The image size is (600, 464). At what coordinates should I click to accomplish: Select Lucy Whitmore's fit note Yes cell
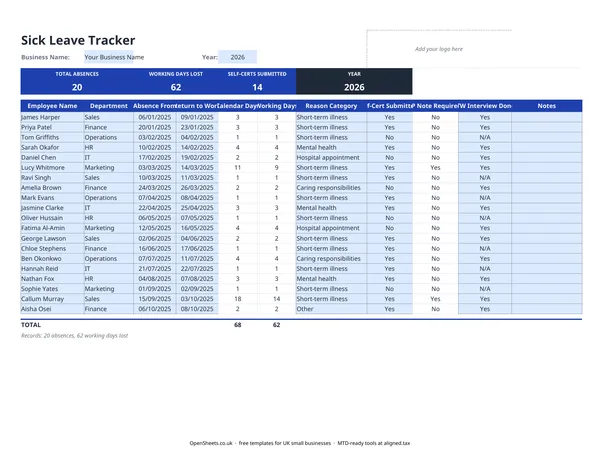click(435, 167)
